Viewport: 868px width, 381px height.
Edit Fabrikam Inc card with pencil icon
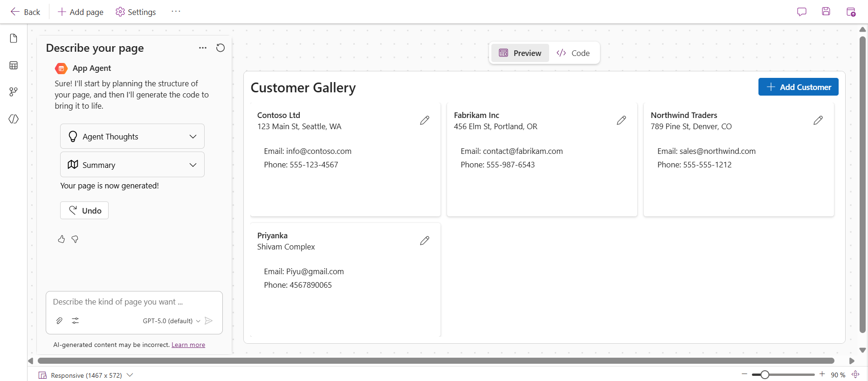621,120
